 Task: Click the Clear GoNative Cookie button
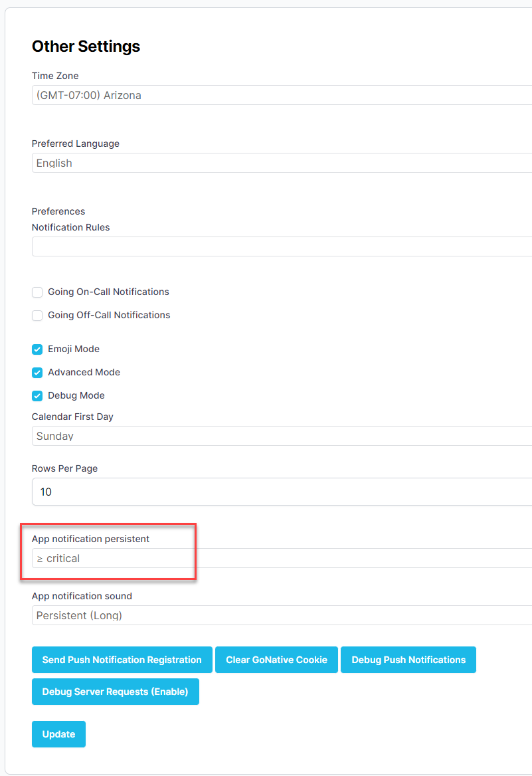[276, 660]
